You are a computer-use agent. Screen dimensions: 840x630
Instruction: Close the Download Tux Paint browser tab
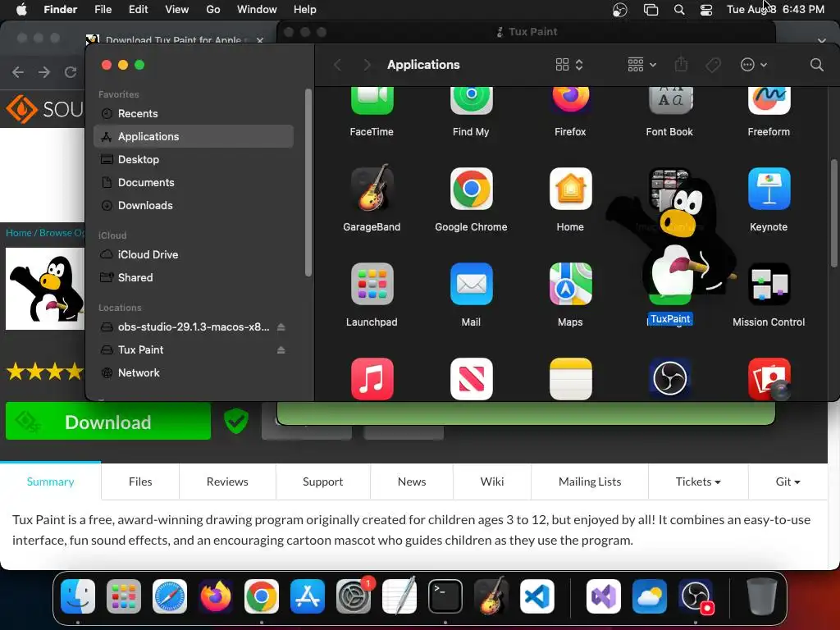260,40
